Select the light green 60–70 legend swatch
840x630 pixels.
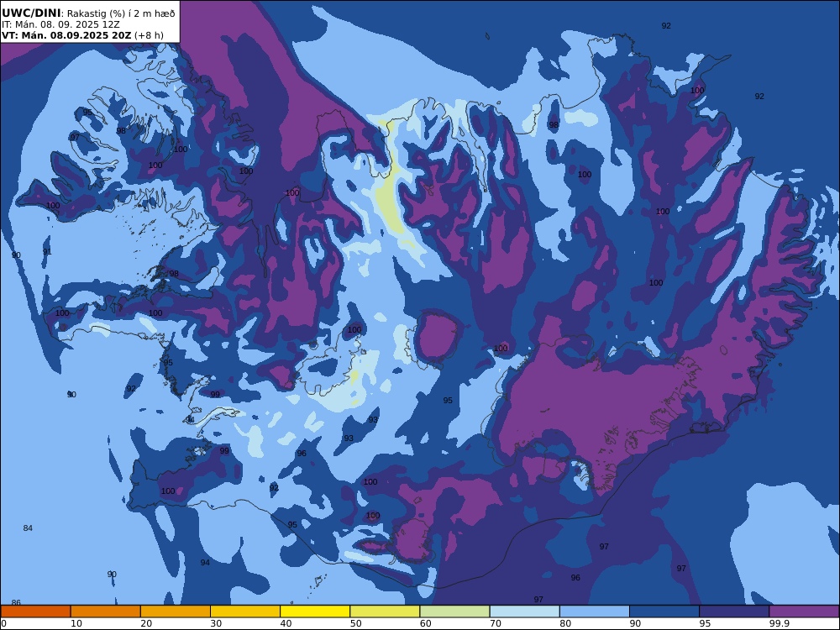(x=454, y=612)
